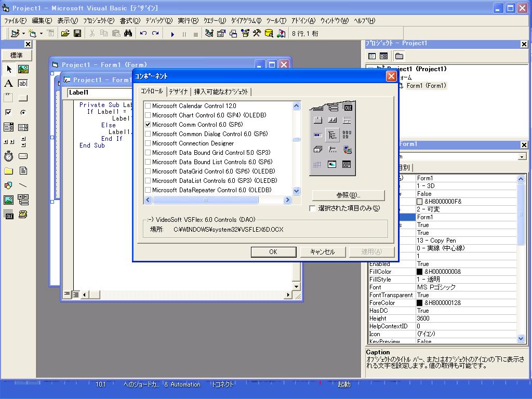Click horizontal scrollbar of components list
Screen dimensions: 532x399
coord(218,200)
